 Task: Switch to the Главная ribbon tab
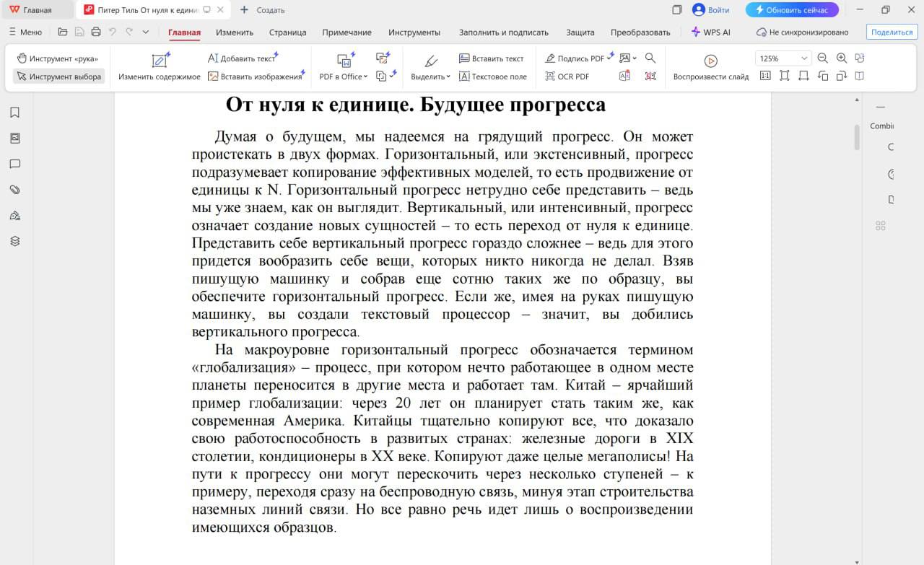184,32
